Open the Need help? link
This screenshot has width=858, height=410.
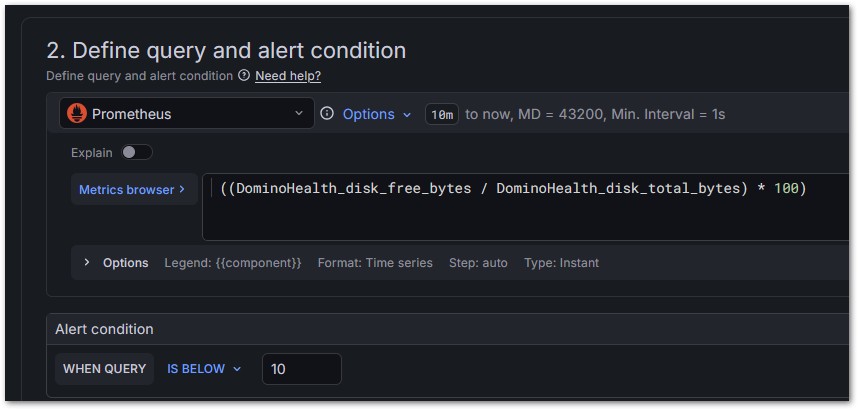288,76
